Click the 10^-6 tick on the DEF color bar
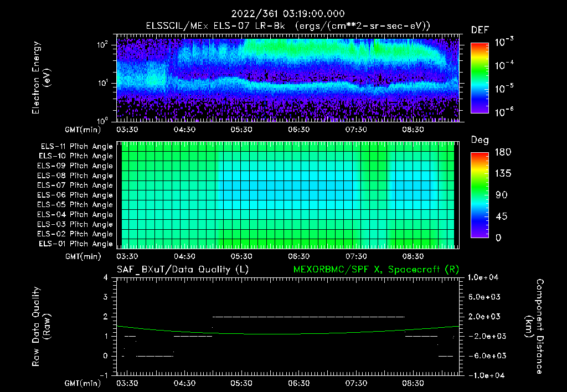The image size is (567, 392). (x=504, y=112)
